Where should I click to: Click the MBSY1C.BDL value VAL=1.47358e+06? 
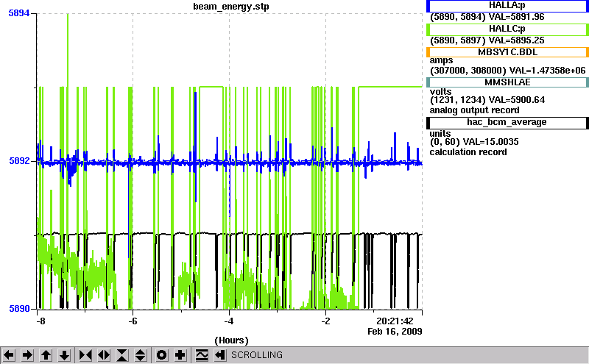547,71
